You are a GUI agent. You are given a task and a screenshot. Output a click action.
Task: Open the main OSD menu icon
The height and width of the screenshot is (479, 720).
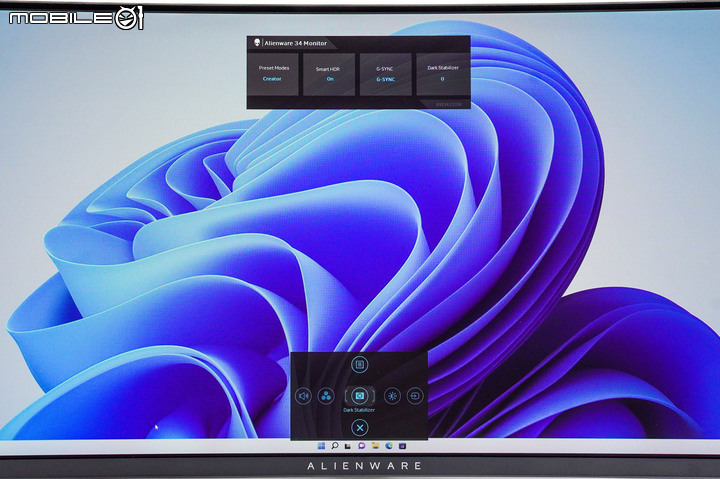tap(360, 365)
